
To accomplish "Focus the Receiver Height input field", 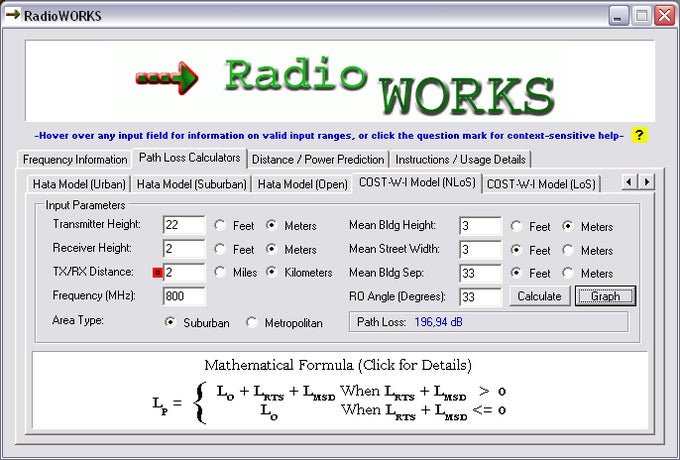I will (184, 249).
